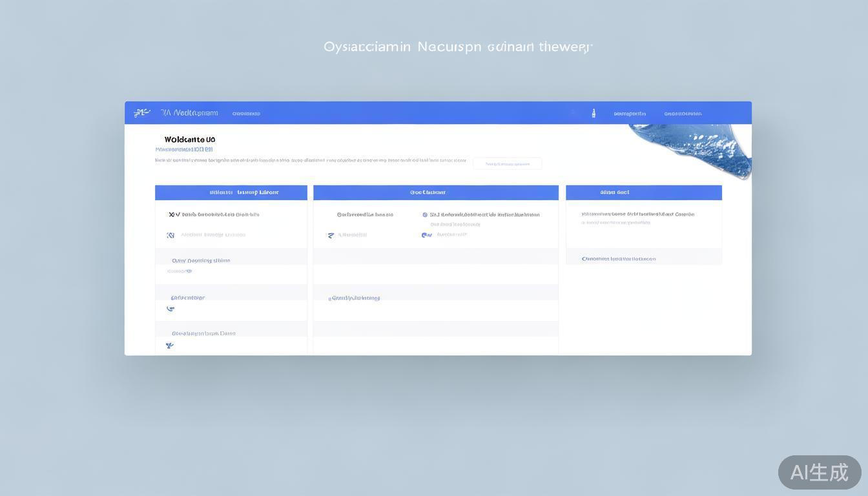The image size is (868, 496).
Task: Click the outlined button right of the description text
Action: (507, 164)
